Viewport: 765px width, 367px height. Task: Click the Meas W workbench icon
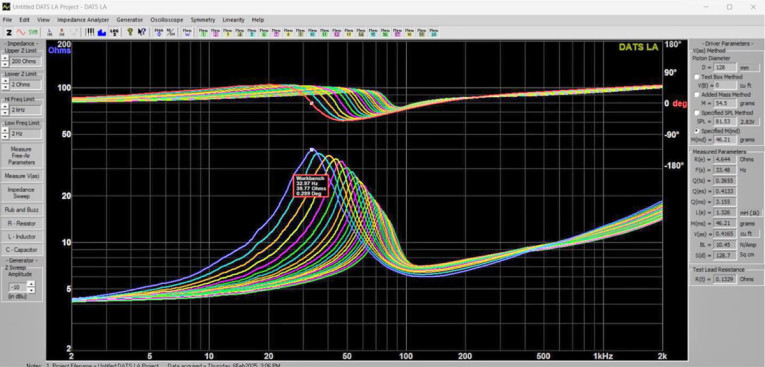(187, 32)
